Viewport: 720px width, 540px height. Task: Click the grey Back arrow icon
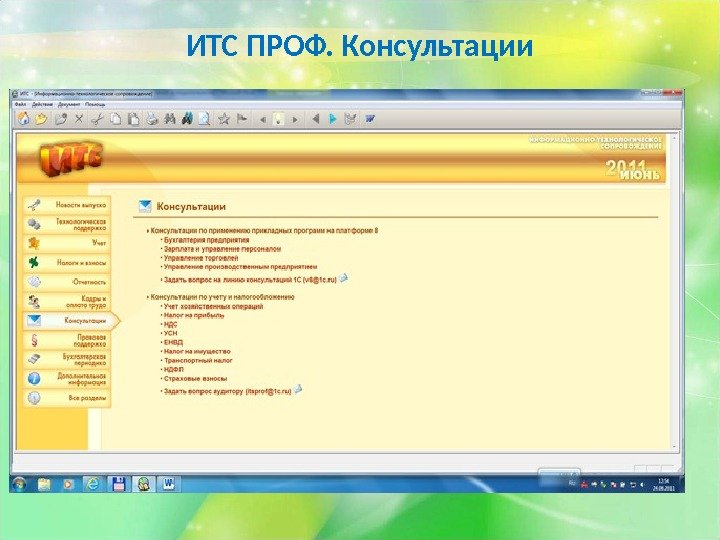tap(315, 119)
